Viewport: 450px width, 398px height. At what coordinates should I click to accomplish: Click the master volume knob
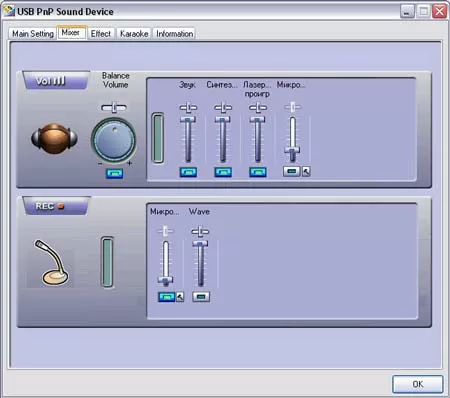(114, 140)
